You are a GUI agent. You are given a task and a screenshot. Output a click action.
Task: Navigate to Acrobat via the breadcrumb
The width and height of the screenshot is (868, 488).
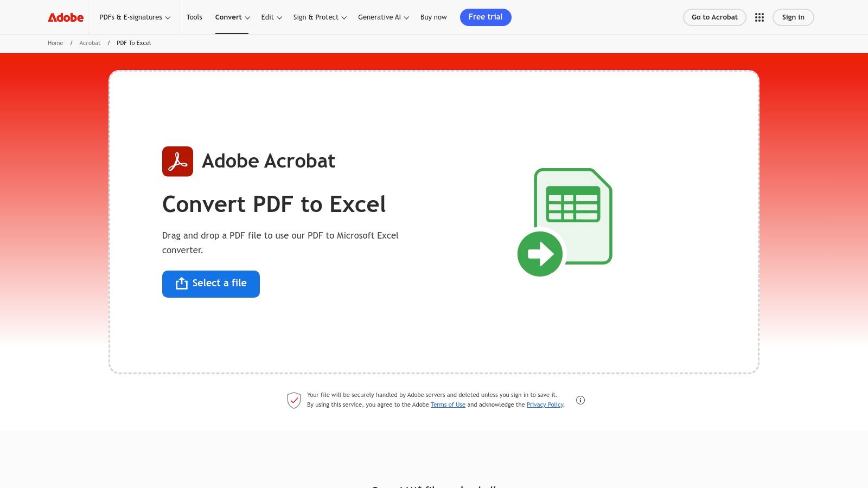coord(90,43)
